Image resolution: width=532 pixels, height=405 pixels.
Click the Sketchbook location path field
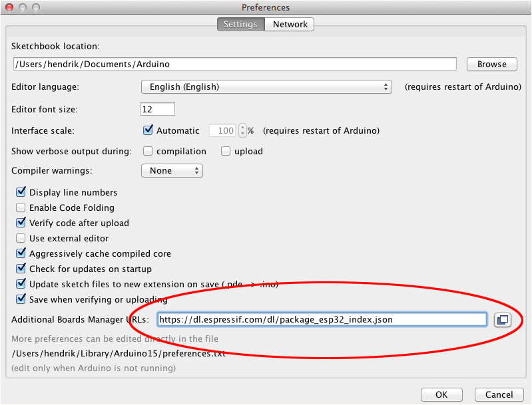(235, 64)
